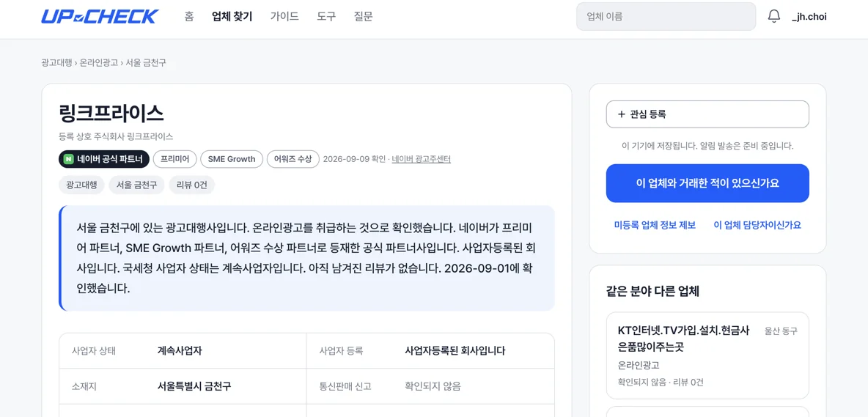Click the UP CHECK logo
868x417 pixels.
point(100,17)
